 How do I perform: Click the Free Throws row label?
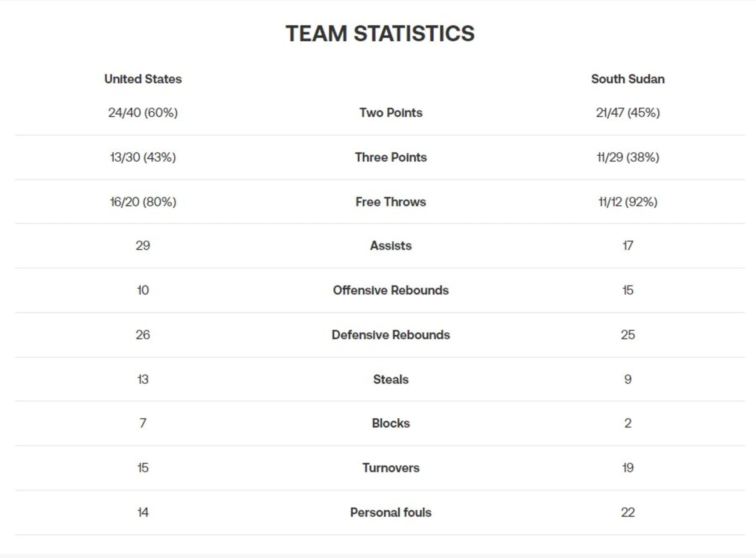[x=391, y=202]
